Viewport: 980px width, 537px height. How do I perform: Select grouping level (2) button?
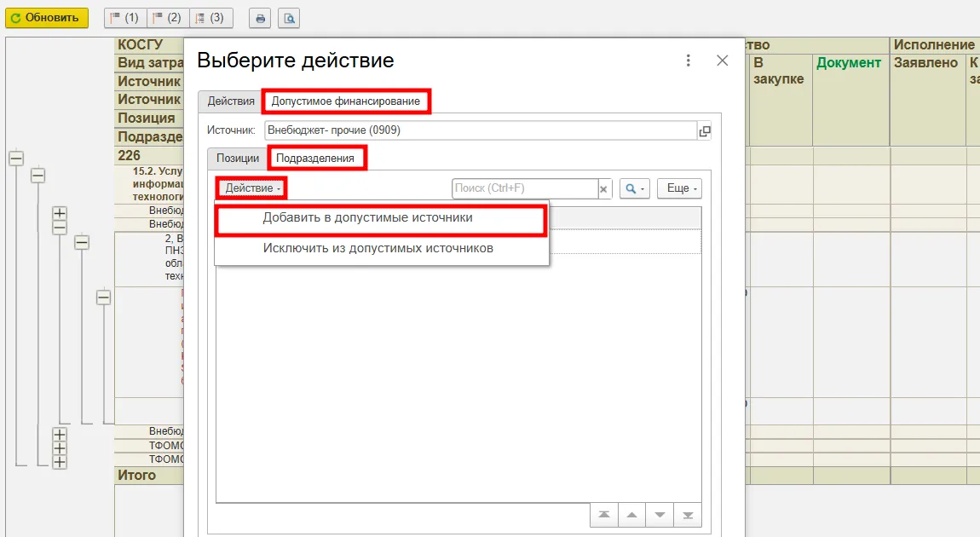[168, 18]
